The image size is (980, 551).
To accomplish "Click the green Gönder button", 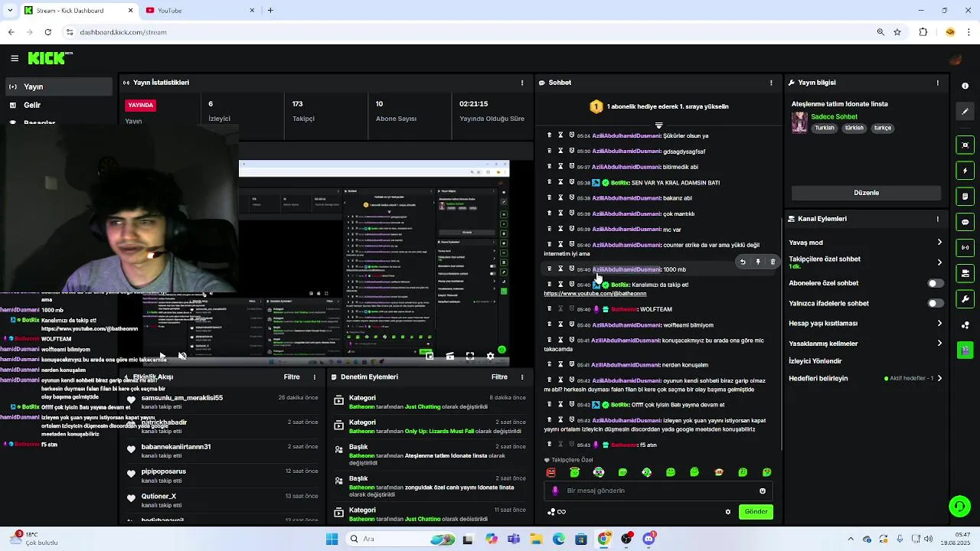I will (756, 512).
